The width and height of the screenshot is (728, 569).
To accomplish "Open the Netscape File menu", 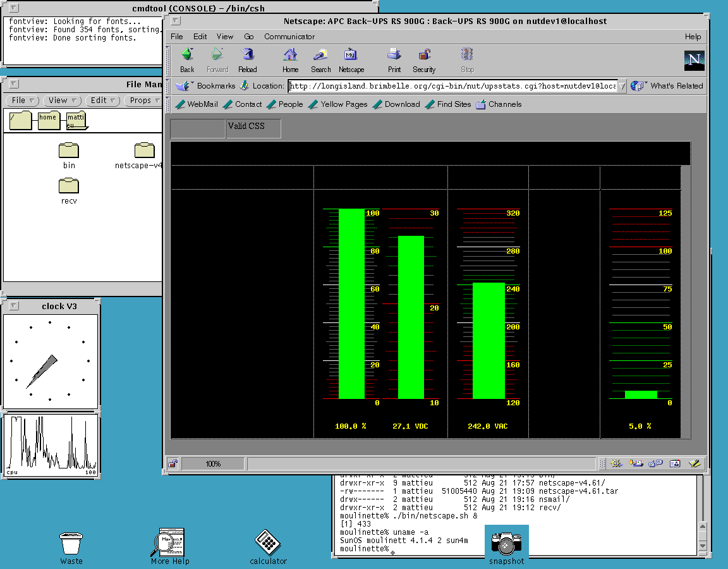I will coord(176,36).
